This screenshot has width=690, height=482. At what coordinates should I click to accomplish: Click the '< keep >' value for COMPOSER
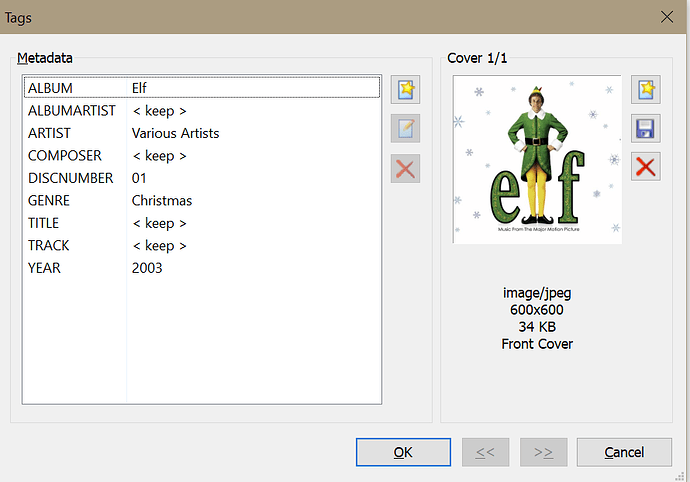point(159,155)
